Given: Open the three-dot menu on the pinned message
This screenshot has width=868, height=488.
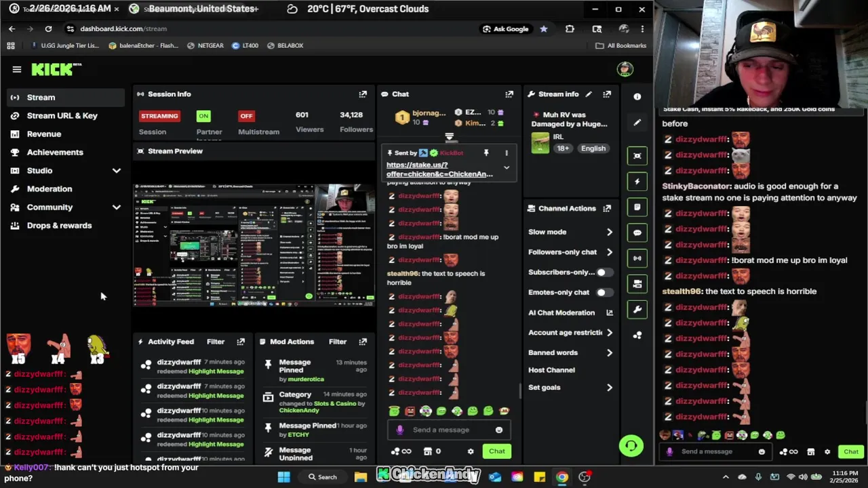Looking at the screenshot, I should pyautogui.click(x=506, y=153).
